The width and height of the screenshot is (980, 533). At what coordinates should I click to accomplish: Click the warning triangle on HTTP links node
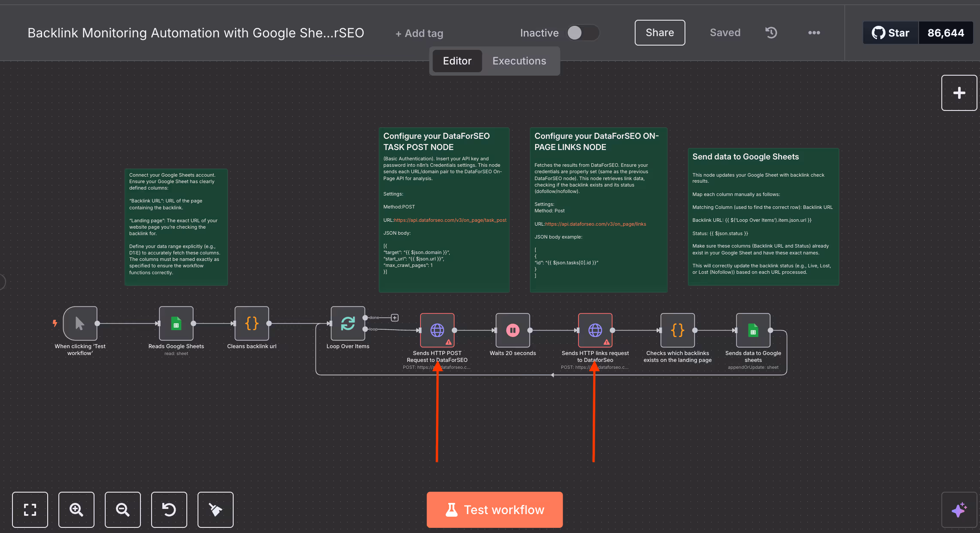click(x=606, y=342)
